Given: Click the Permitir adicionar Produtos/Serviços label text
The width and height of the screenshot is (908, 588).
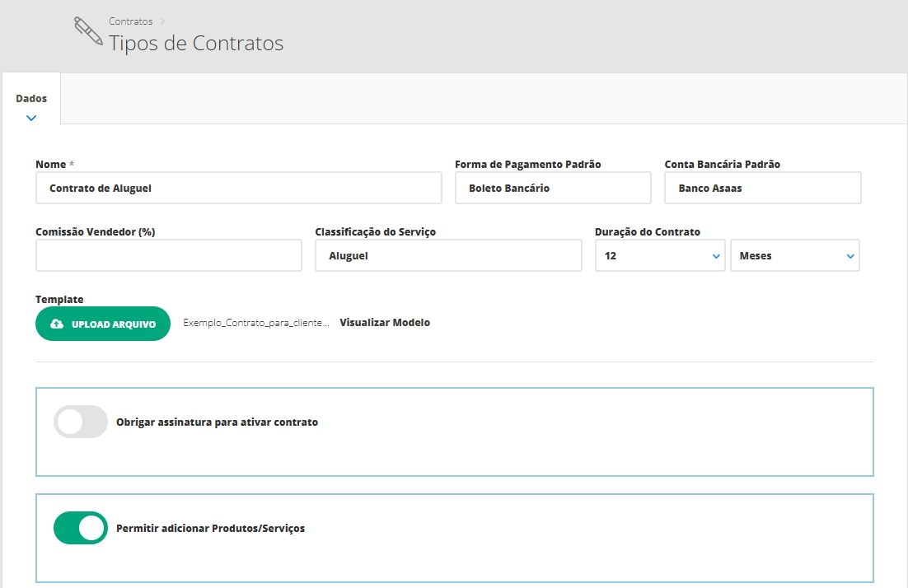Looking at the screenshot, I should [x=211, y=528].
